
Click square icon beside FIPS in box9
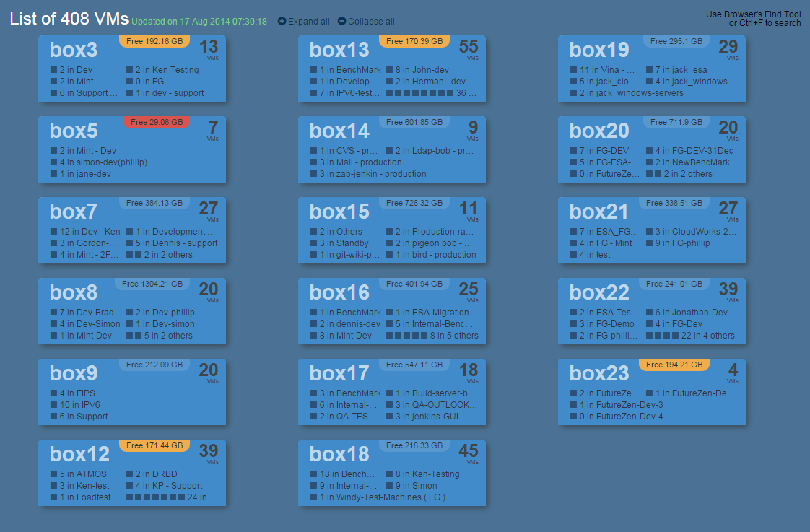tap(54, 393)
